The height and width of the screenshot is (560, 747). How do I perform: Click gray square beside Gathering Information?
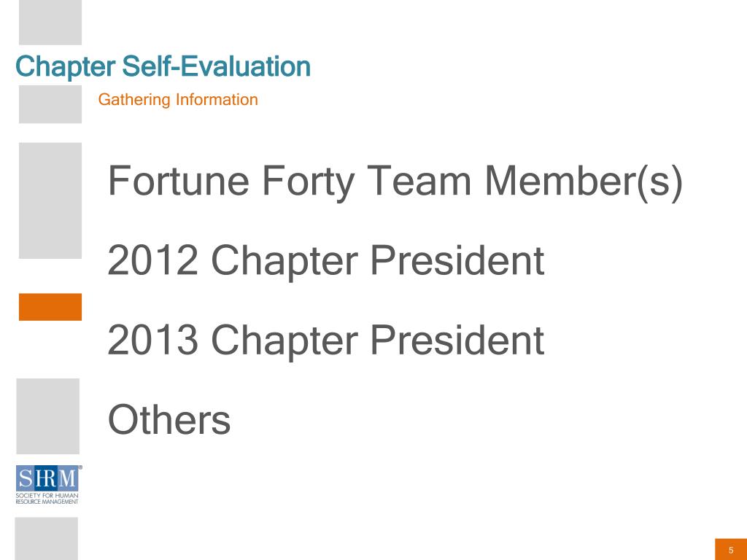[x=50, y=104]
